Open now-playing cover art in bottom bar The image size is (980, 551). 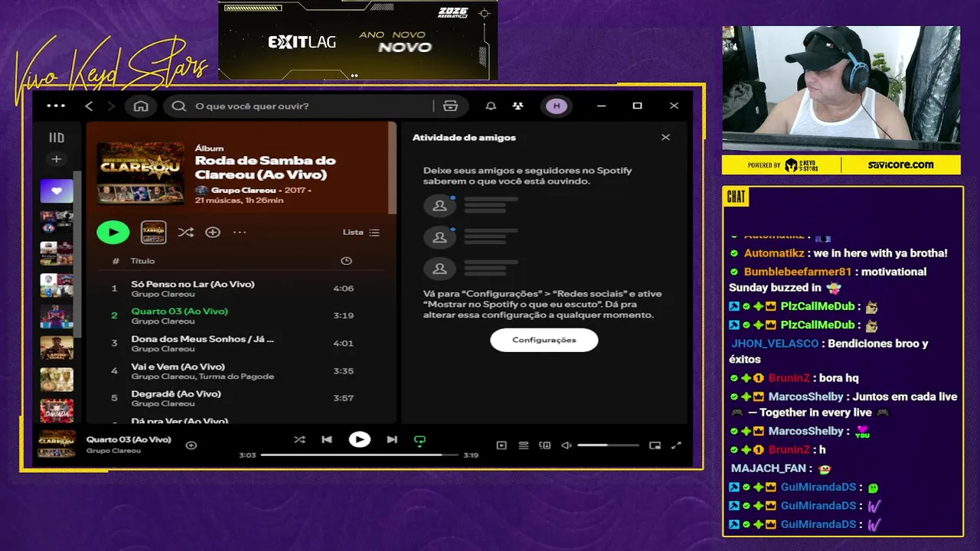pos(57,445)
